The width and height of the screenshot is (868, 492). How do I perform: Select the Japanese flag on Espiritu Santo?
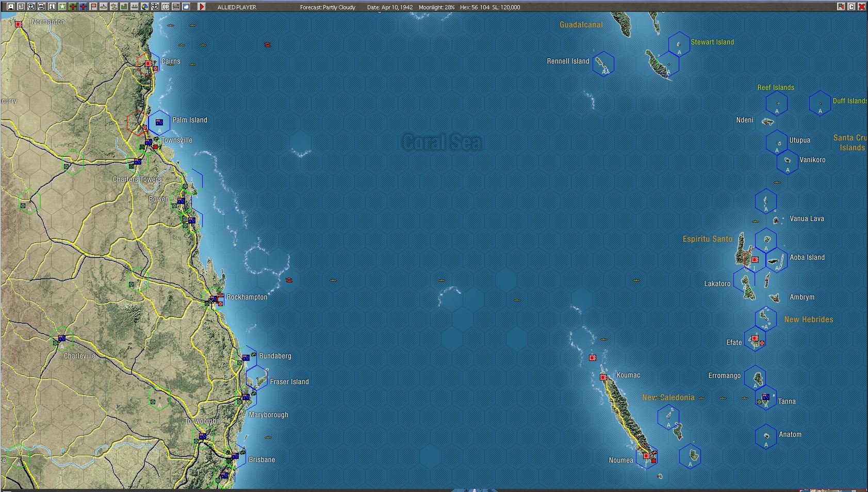755,260
